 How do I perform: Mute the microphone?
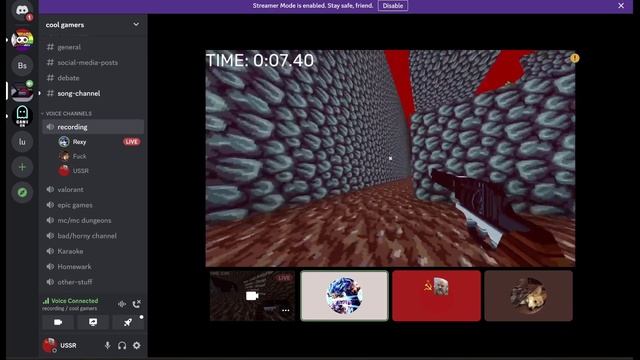point(107,345)
